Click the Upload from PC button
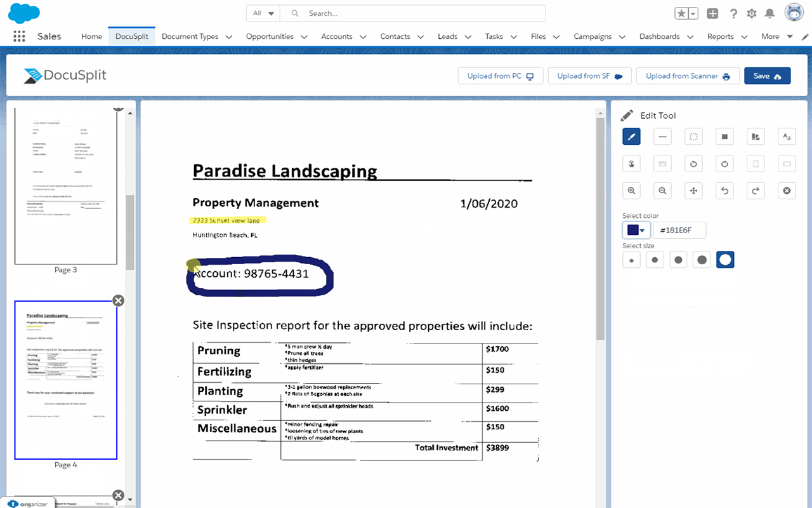Viewport: 812px width, 508px height. [x=501, y=76]
